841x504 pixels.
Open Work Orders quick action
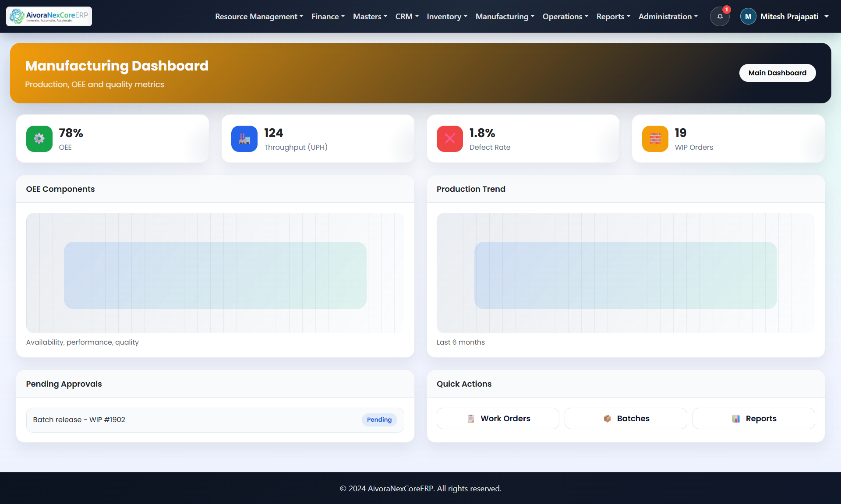pyautogui.click(x=498, y=419)
